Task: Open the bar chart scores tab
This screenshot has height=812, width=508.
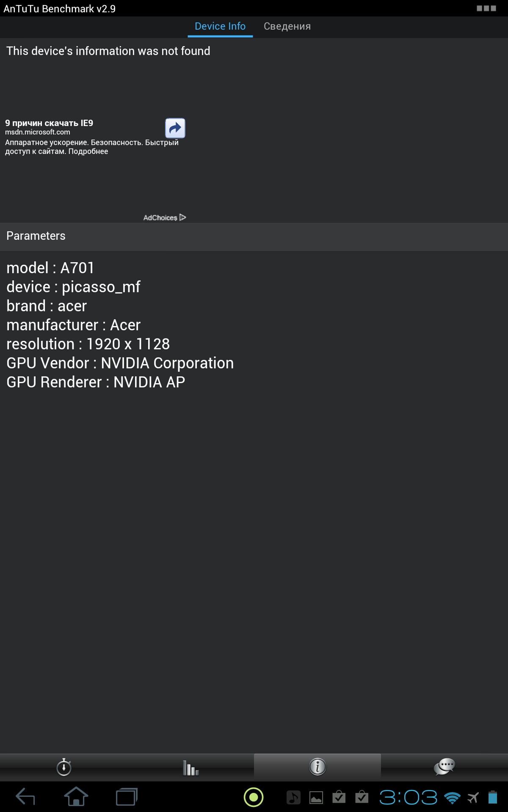Action: pyautogui.click(x=190, y=766)
